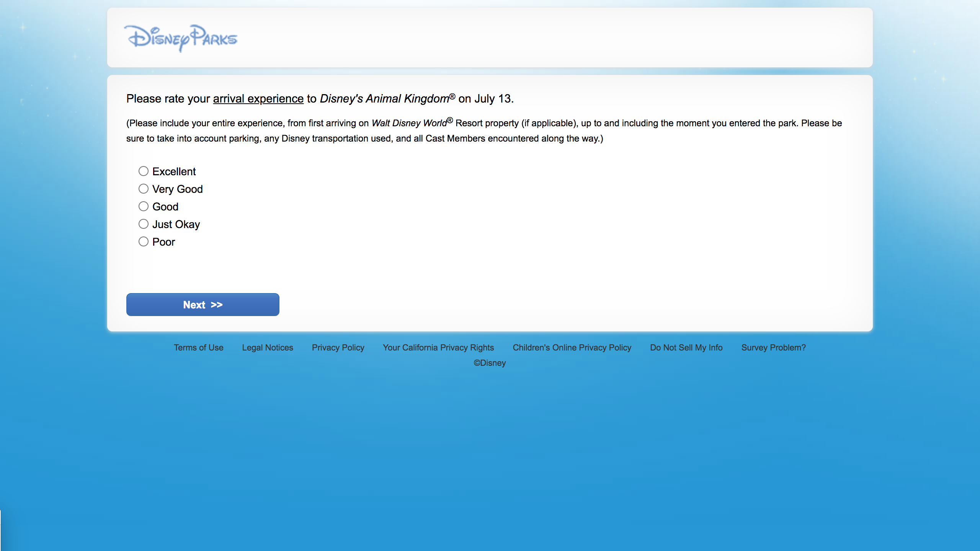Click the Very Good label text
The image size is (980, 551).
point(177,189)
